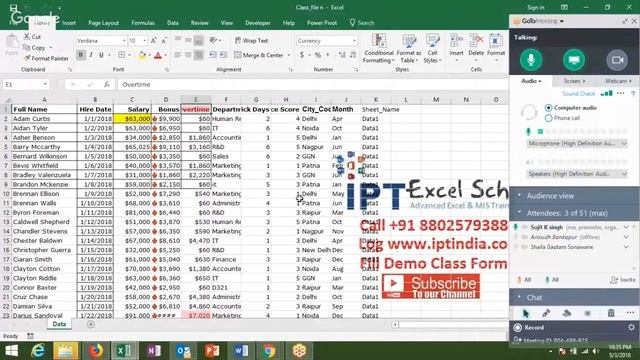Open Firefox from the taskbar
This screenshot has height=360, width=640.
(96, 351)
